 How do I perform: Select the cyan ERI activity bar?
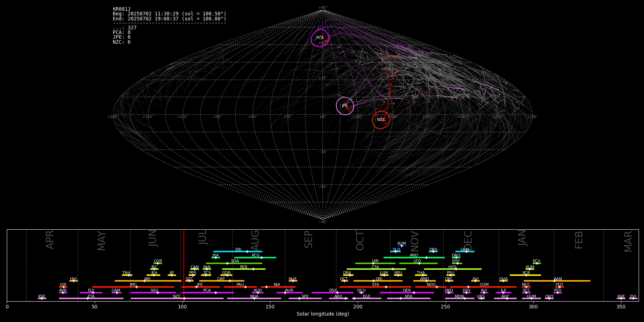tap(238, 252)
